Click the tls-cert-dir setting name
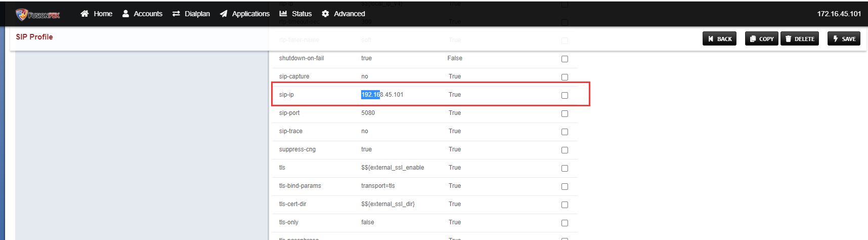 click(293, 204)
